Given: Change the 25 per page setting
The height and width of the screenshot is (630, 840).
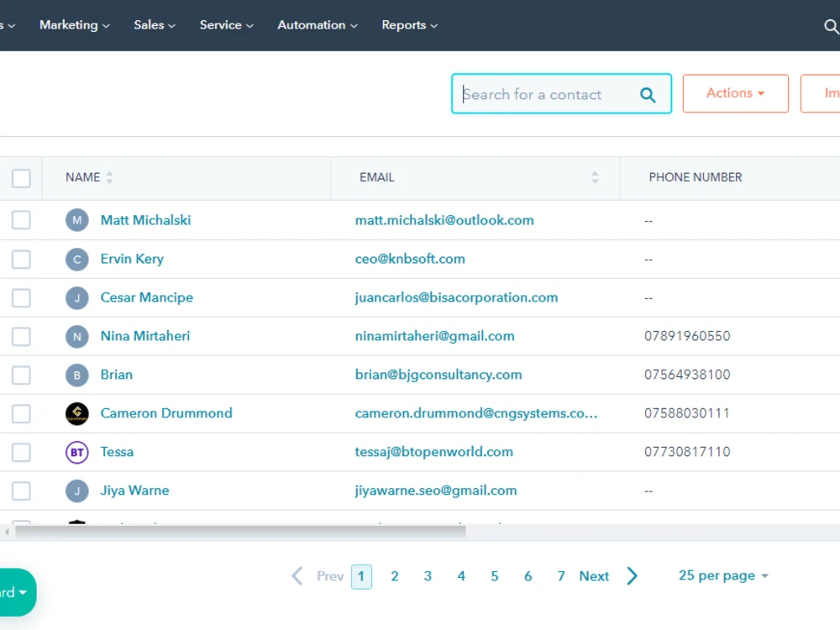Looking at the screenshot, I should pos(723,575).
